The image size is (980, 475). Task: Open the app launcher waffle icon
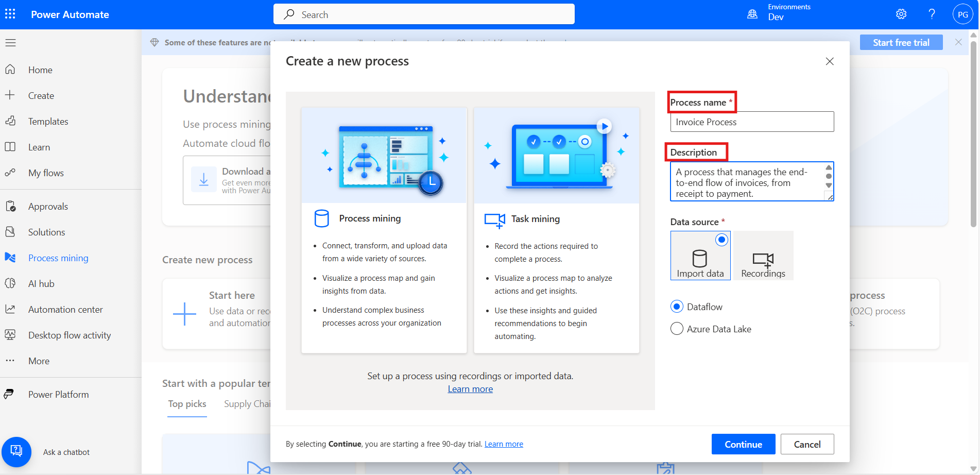(x=10, y=14)
